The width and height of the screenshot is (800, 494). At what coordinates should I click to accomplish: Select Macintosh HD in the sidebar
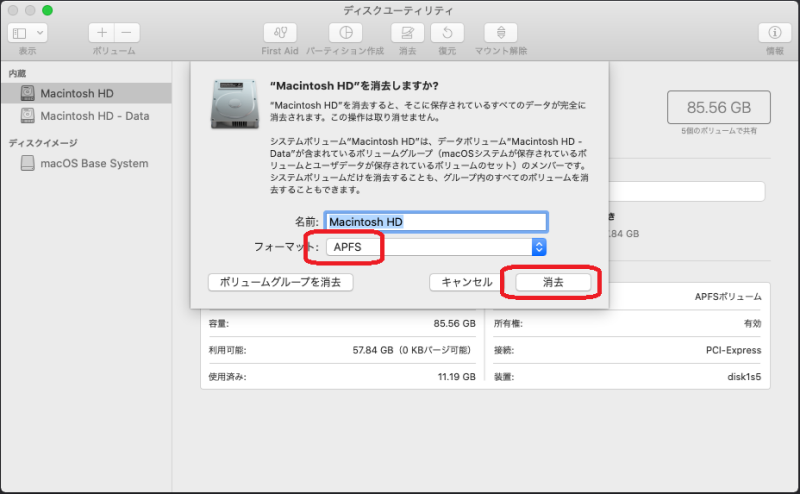(86, 93)
